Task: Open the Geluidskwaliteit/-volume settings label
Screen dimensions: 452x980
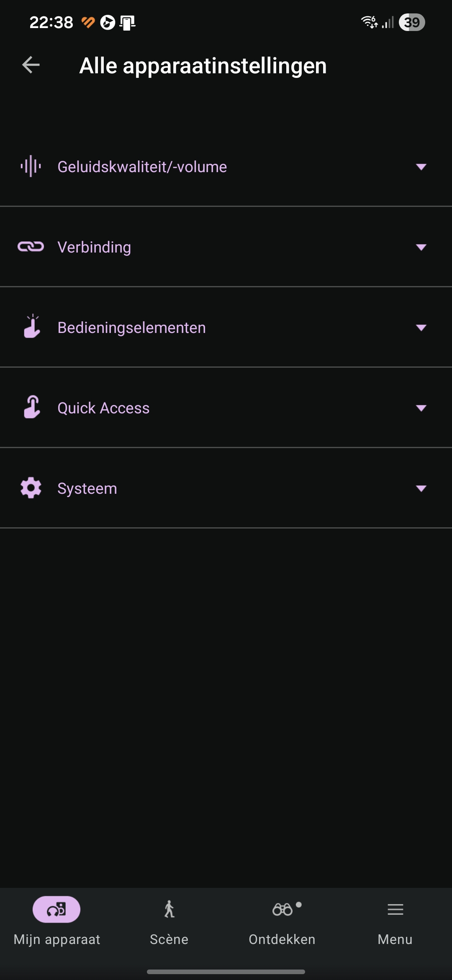Action: (x=142, y=167)
